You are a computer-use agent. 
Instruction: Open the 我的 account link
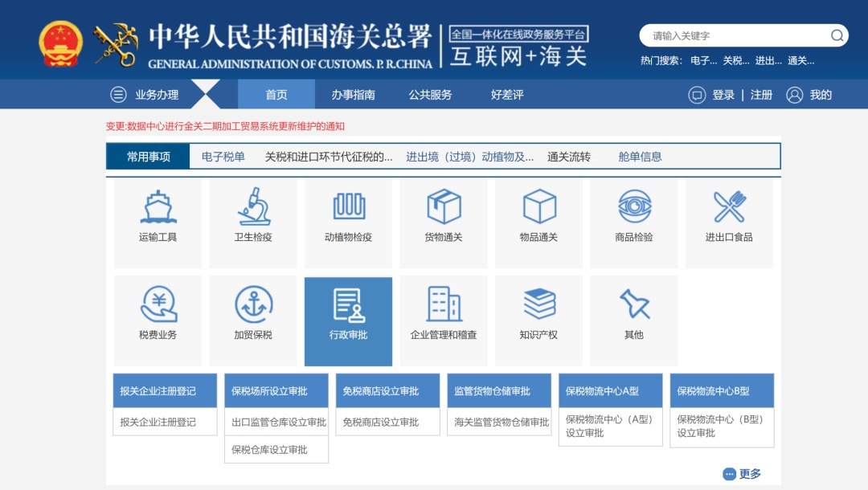(821, 95)
